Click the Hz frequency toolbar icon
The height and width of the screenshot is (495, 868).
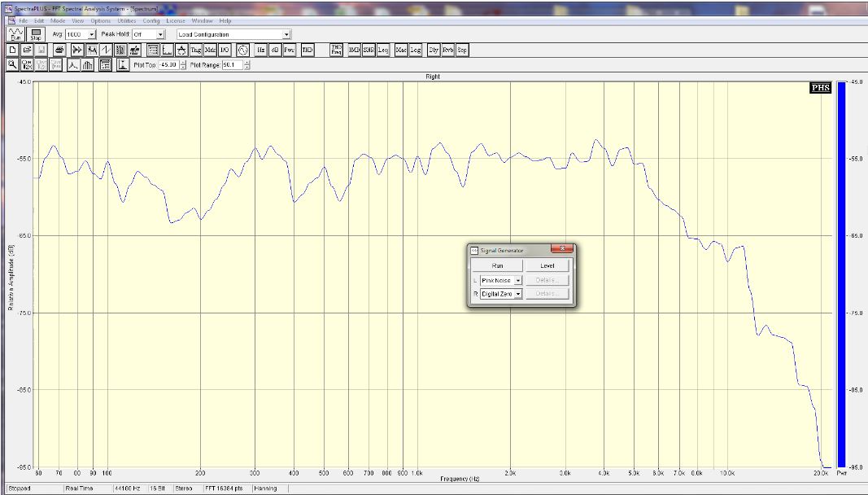[261, 50]
